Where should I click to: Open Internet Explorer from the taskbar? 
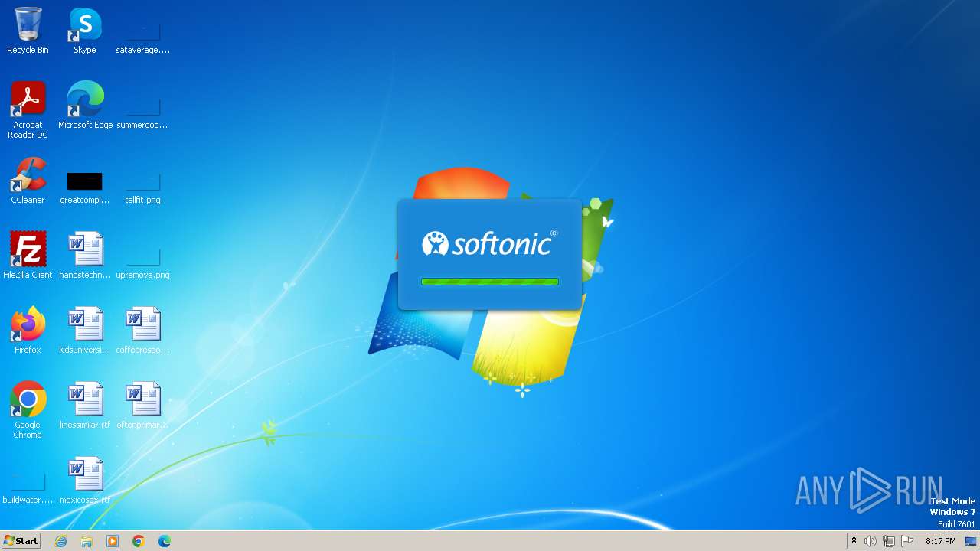pos(61,541)
